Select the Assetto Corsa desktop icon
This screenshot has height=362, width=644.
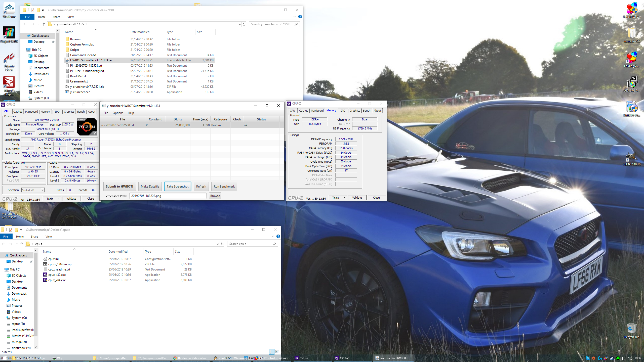coord(9,62)
